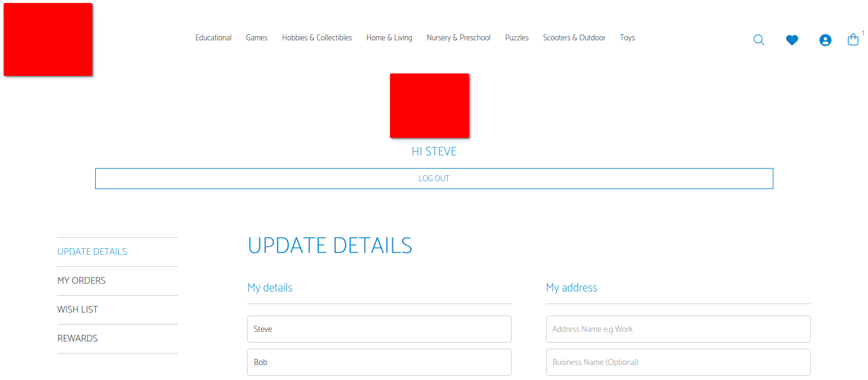Open Scooters & Outdoor category

tap(574, 38)
